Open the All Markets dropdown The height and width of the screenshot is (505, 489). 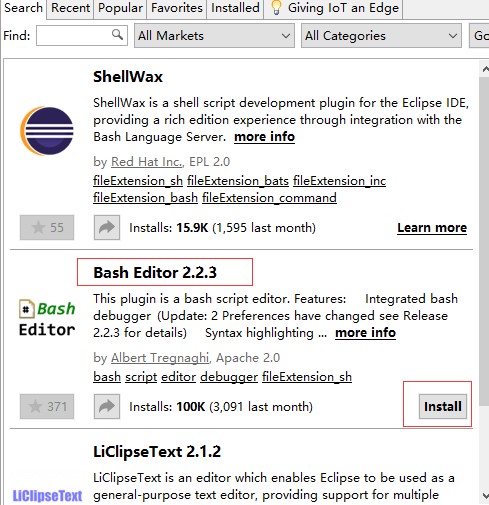pos(214,36)
